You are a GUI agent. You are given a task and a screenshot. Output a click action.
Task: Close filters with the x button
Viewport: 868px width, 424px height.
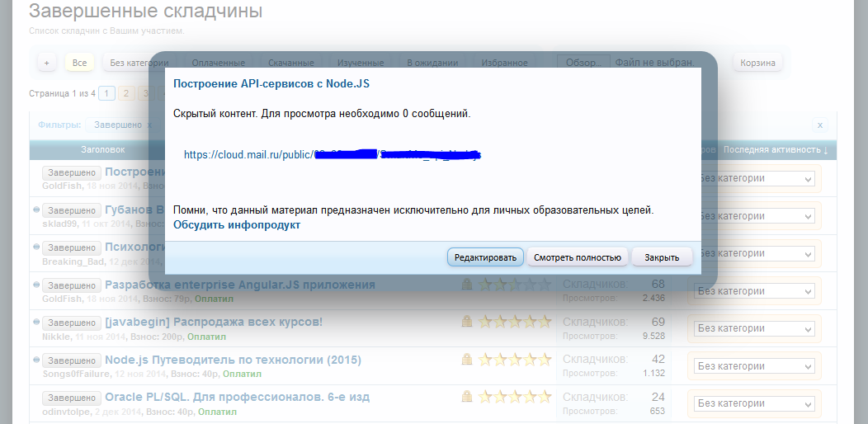tap(820, 125)
